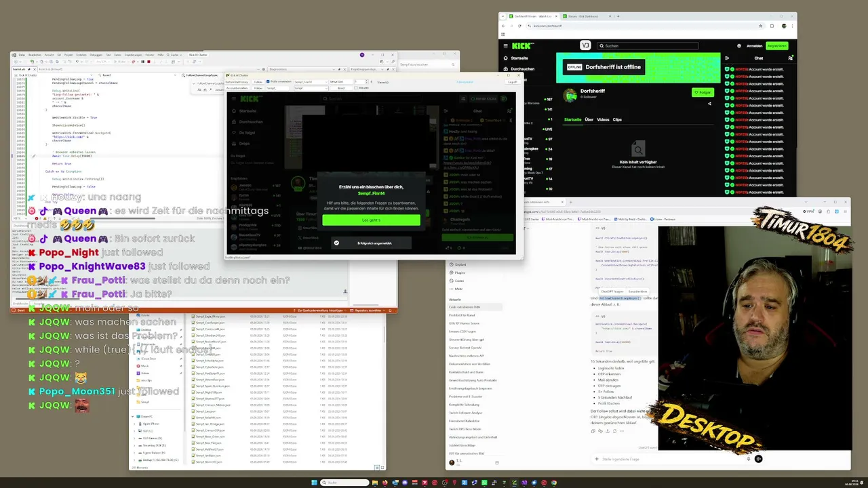Screen dimensions: 868x488
Task: Go back in Chrome browser
Action: click(x=503, y=26)
